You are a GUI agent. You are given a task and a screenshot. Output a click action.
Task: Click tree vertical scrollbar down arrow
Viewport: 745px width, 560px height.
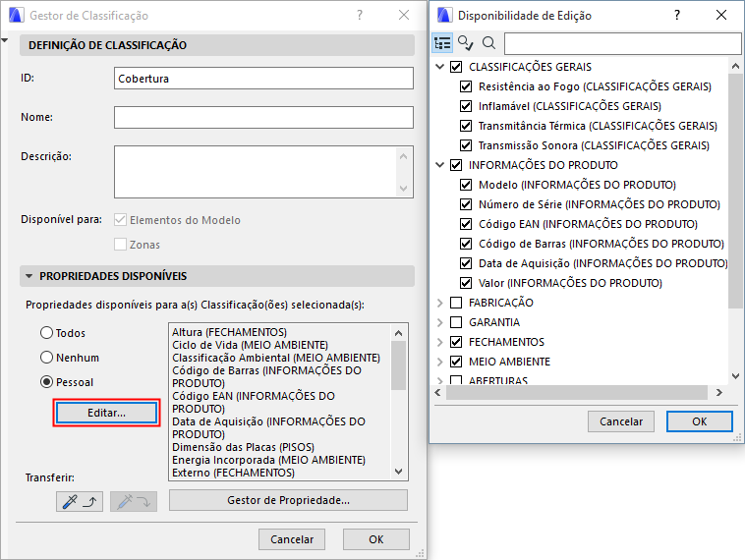(735, 375)
